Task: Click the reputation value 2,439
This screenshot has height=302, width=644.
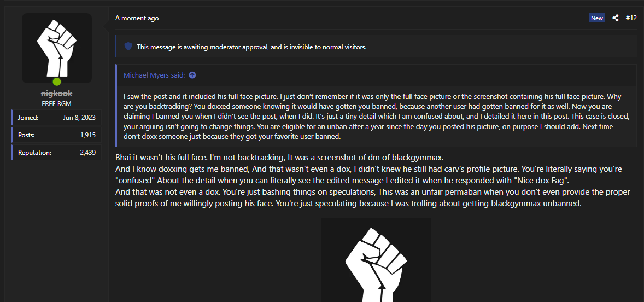Action: click(88, 153)
